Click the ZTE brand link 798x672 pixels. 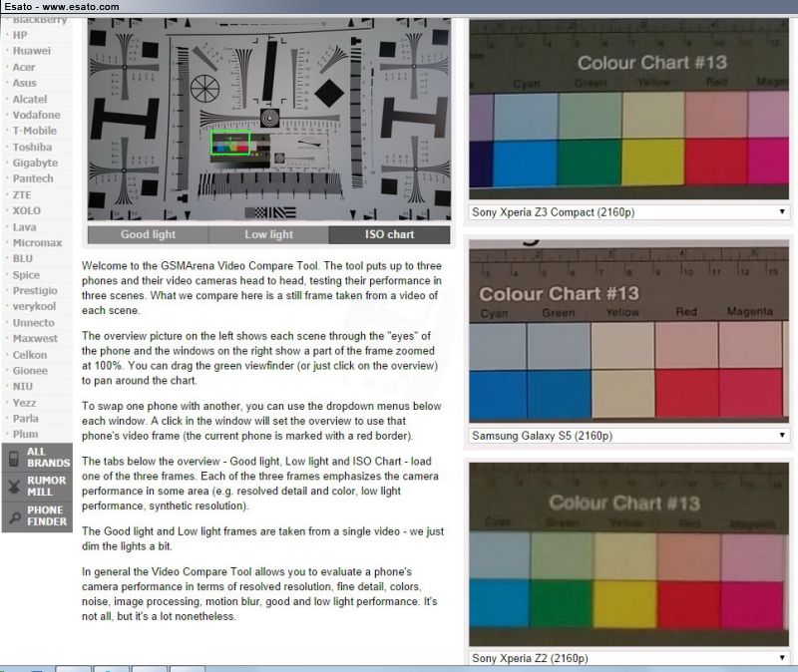tap(22, 194)
